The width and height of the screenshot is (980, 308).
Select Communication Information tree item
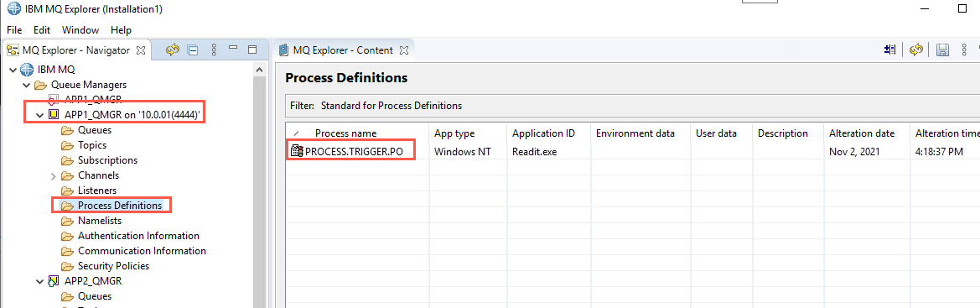tap(142, 251)
